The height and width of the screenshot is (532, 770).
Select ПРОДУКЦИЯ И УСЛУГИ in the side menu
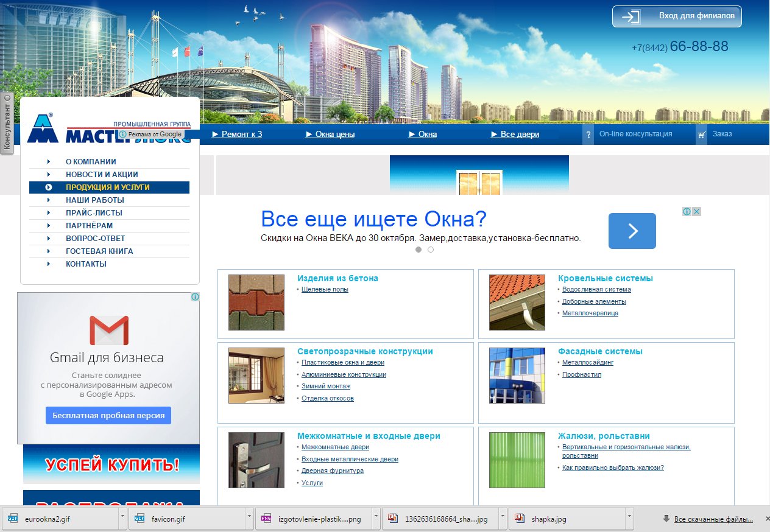pos(109,187)
